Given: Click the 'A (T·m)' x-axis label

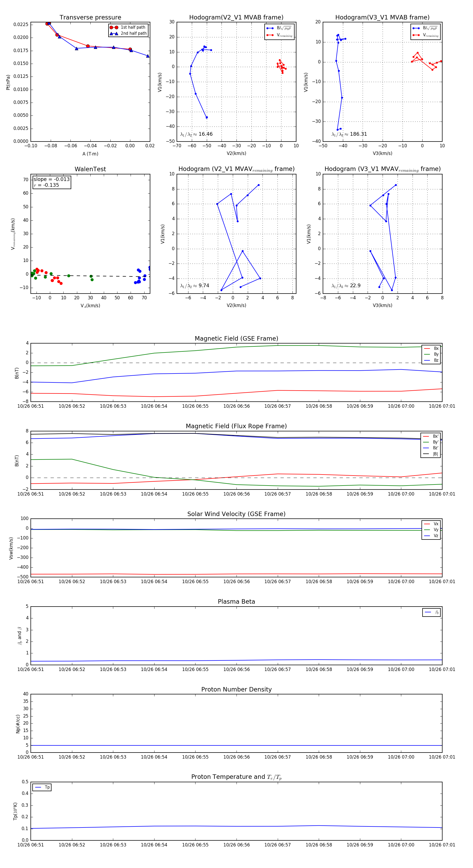Looking at the screenshot, I should (x=90, y=154).
